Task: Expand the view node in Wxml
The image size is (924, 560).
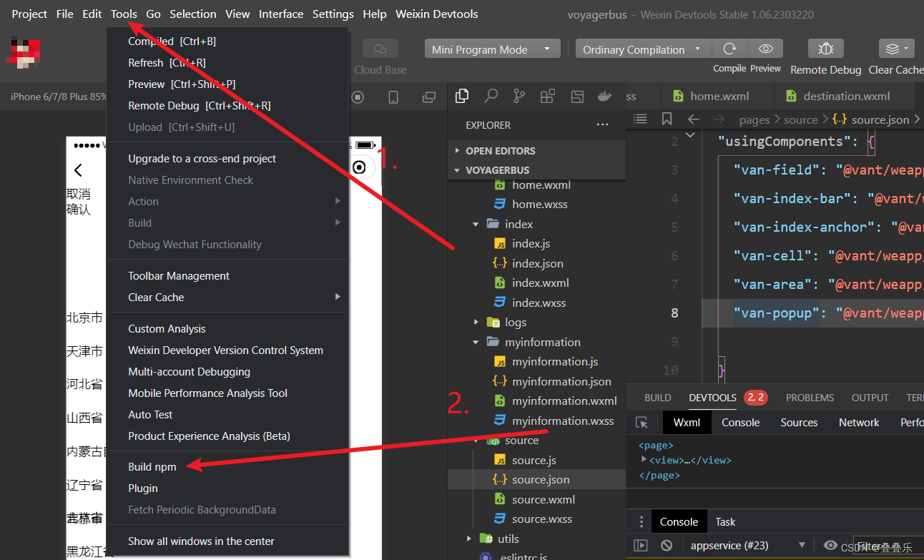Action: [x=644, y=459]
